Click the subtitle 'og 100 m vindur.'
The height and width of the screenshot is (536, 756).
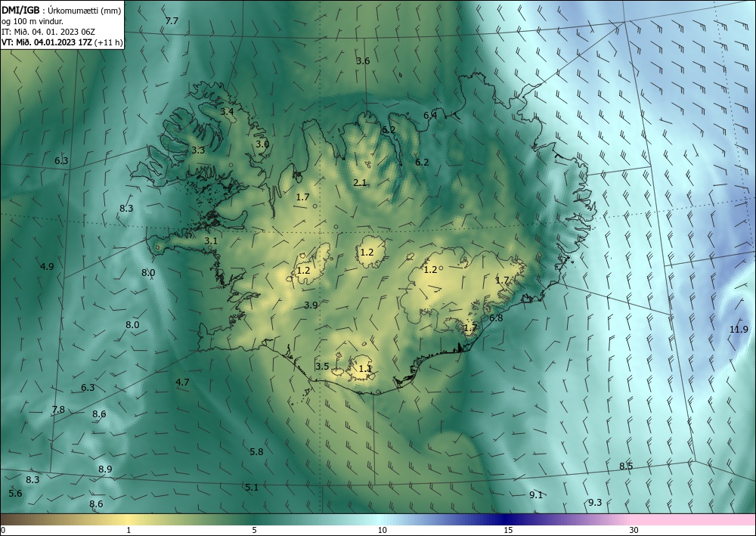33,21
